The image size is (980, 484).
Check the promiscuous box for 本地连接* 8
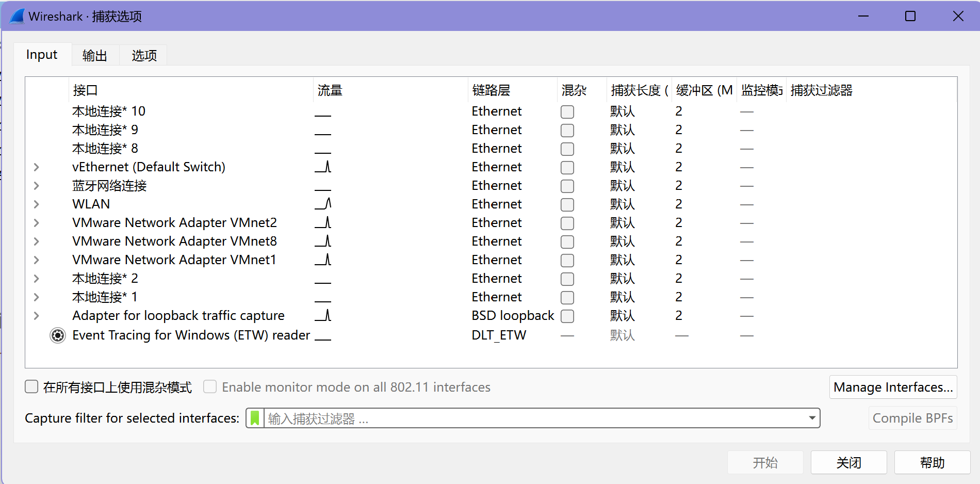pyautogui.click(x=567, y=149)
